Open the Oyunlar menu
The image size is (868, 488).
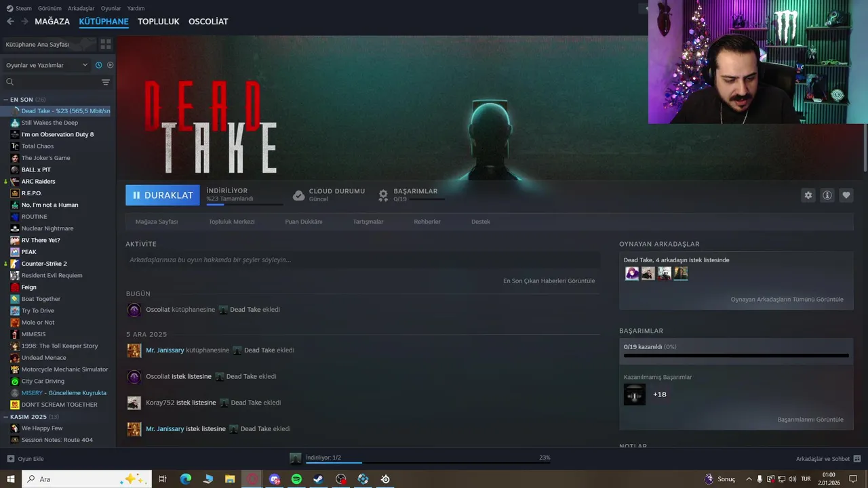point(111,8)
